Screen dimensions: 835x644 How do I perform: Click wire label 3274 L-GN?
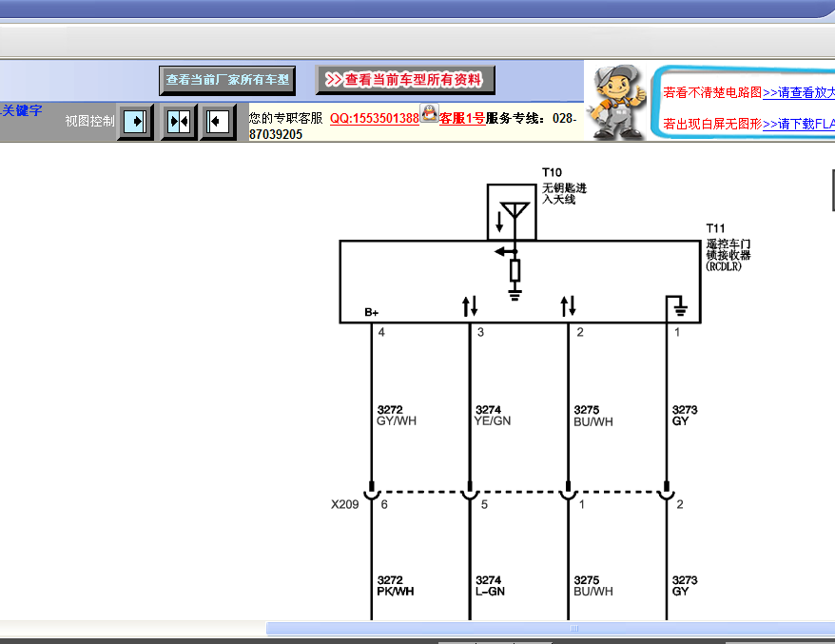[490, 586]
